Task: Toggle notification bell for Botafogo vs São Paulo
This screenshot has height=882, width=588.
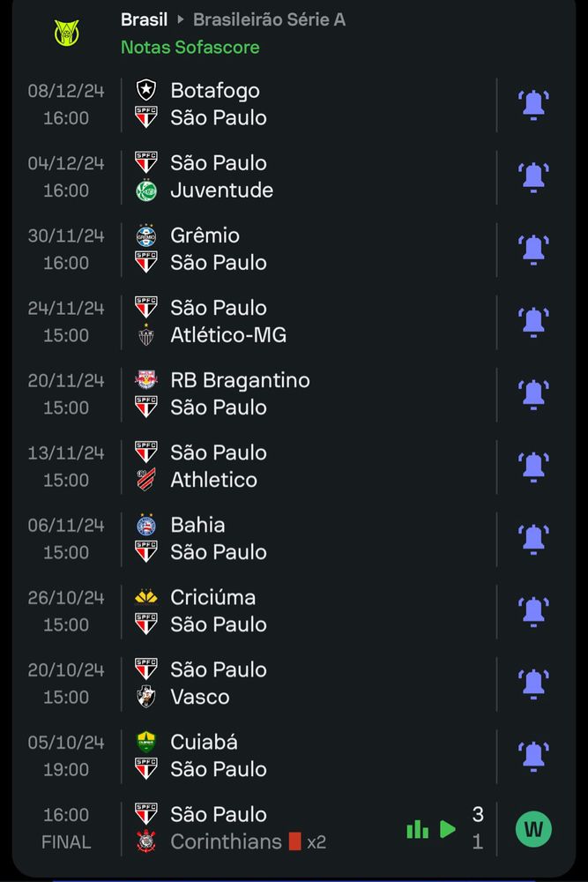Action: click(533, 104)
